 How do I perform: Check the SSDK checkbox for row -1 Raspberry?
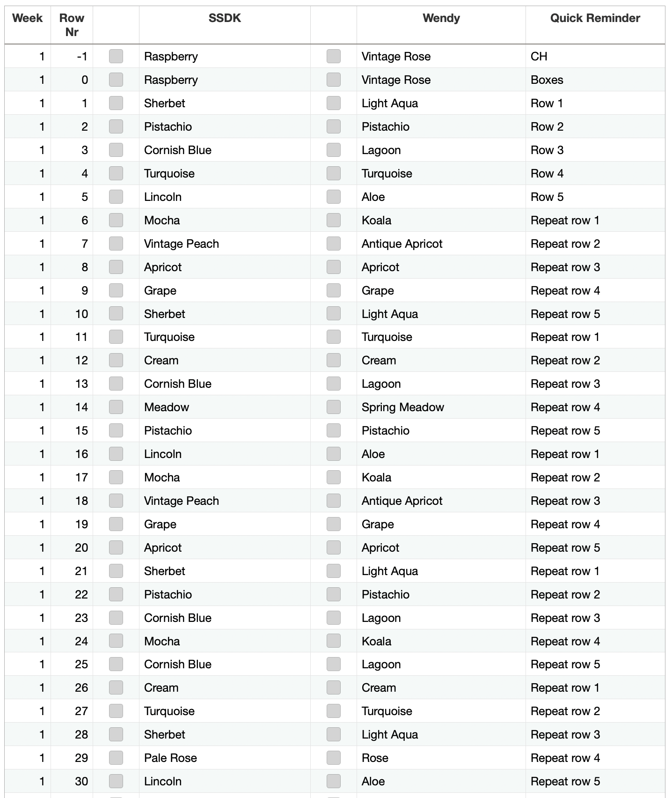click(116, 56)
